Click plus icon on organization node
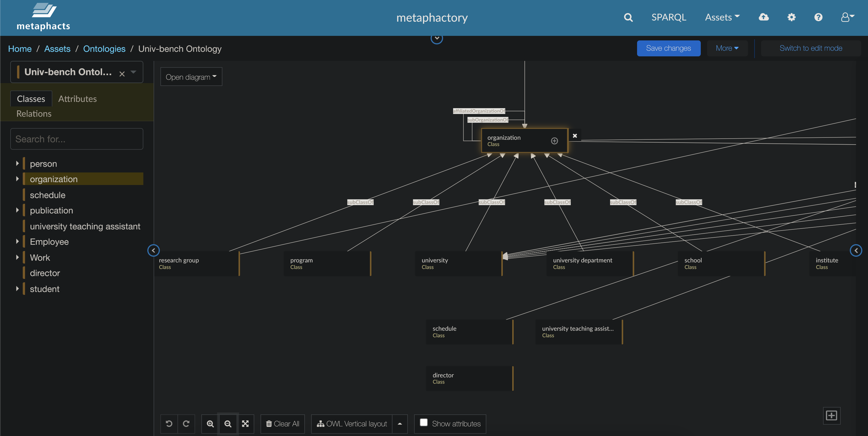868x436 pixels. [x=554, y=141]
